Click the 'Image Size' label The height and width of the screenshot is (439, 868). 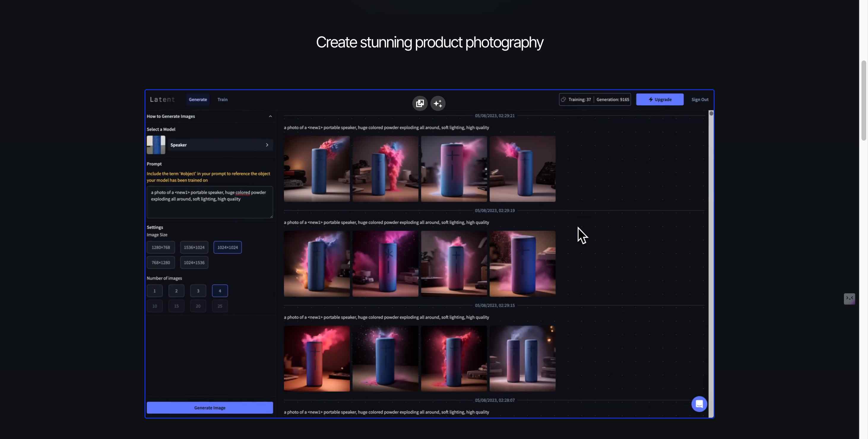[157, 235]
